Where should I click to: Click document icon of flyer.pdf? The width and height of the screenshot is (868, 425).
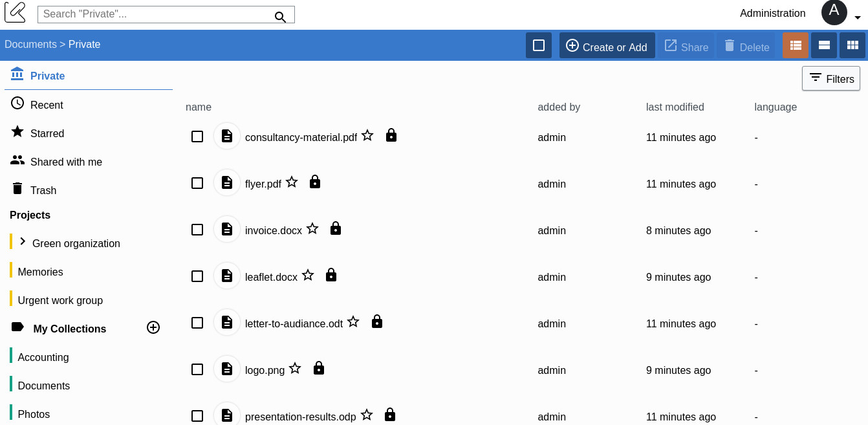tap(227, 182)
